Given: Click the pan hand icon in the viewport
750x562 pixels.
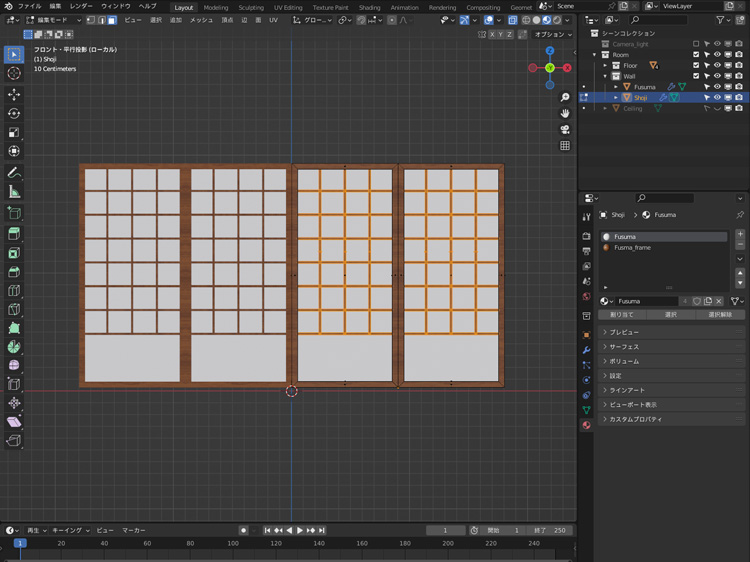Looking at the screenshot, I should pyautogui.click(x=565, y=113).
